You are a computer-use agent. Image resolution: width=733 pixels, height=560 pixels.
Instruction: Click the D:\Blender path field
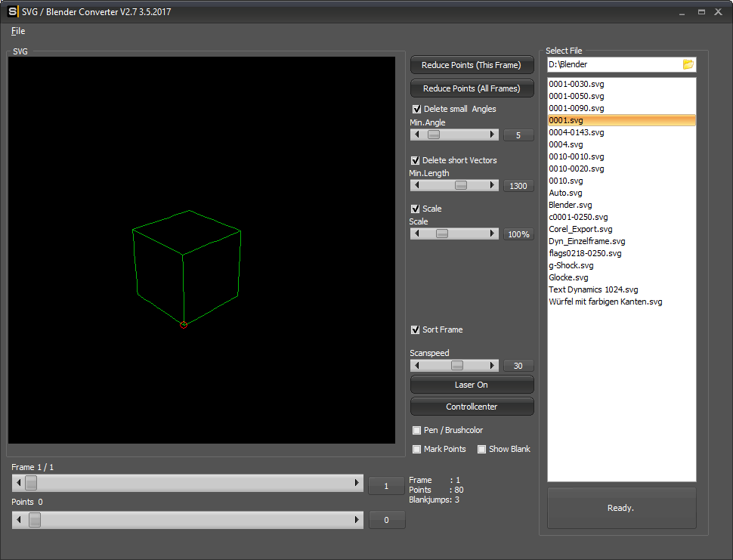pos(612,65)
